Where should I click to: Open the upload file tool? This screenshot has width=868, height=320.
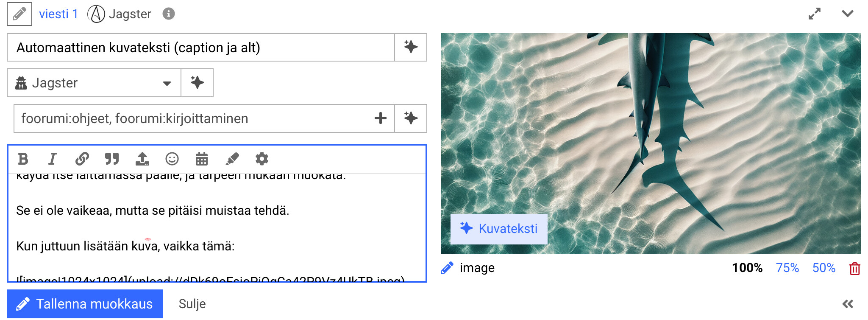click(142, 159)
